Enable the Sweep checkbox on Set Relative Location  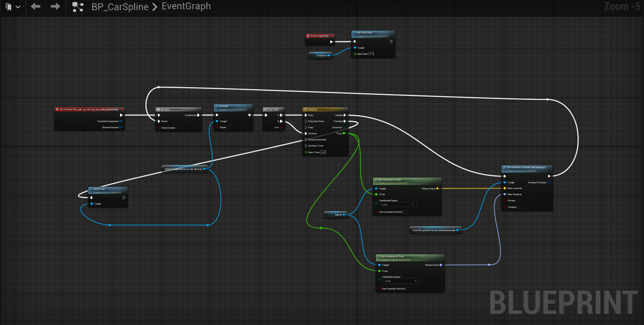pyautogui.click(x=518, y=200)
